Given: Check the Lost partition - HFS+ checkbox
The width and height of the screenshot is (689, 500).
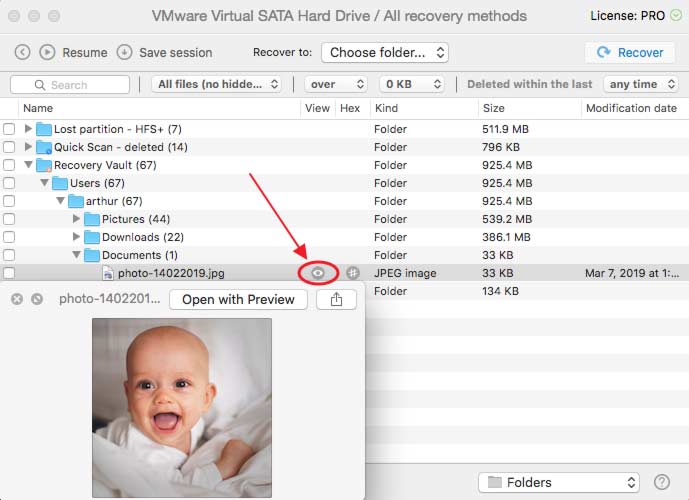Looking at the screenshot, I should point(9,129).
